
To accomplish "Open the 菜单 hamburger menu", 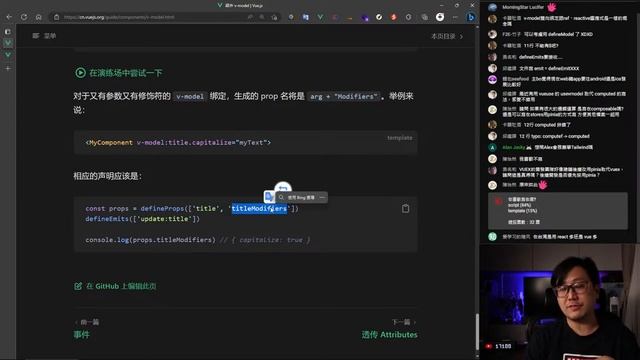I will [x=44, y=36].
